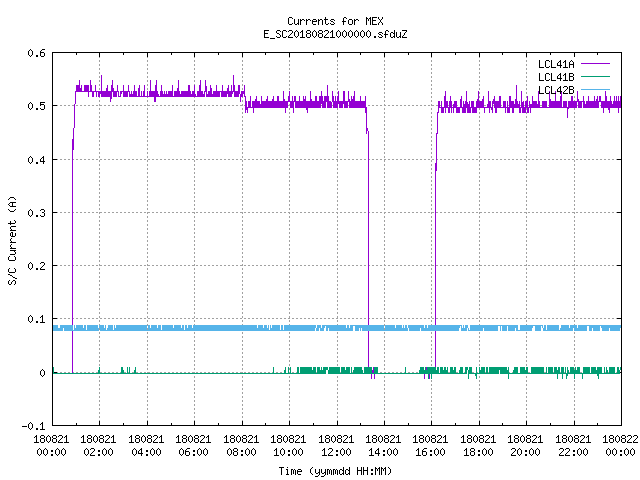Click the y-axis label 'S/C Current (A)'
Screen dimensions: 640x480
(13, 240)
